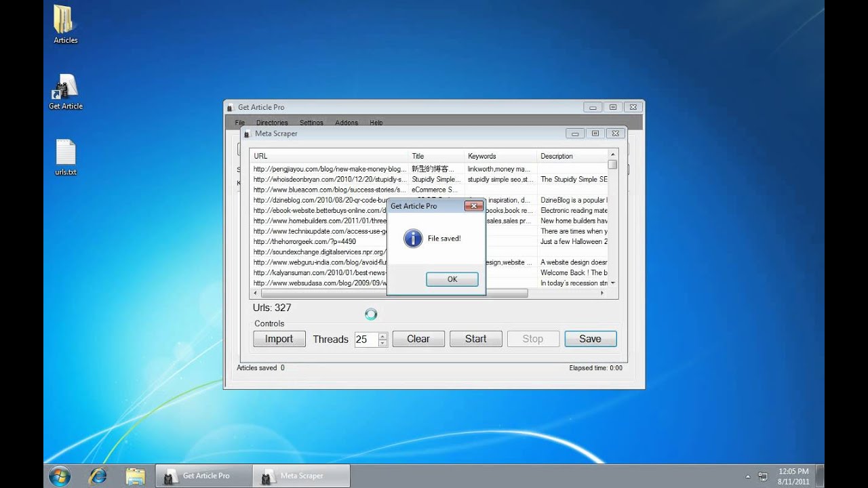This screenshot has height=488, width=868.
Task: Select the whoisdeonbryan.com URL row
Action: (x=330, y=180)
